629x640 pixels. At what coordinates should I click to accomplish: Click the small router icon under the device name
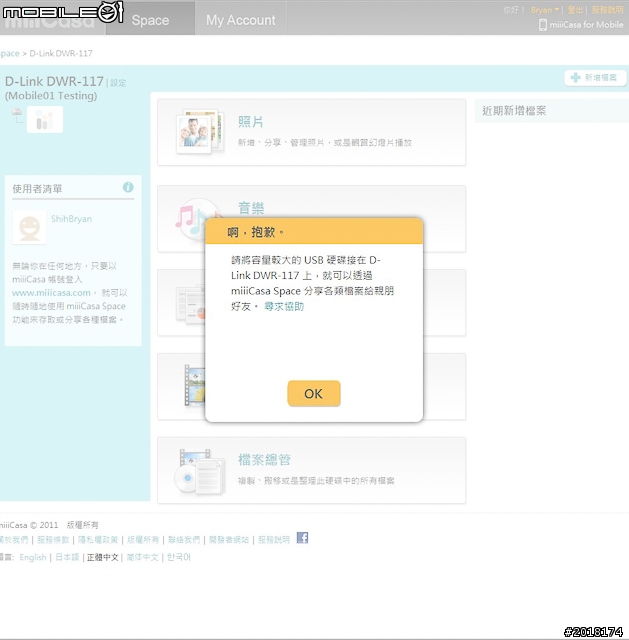point(17,112)
